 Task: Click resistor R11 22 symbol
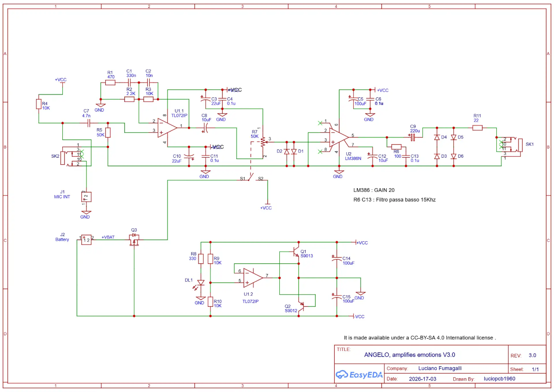[477, 127]
